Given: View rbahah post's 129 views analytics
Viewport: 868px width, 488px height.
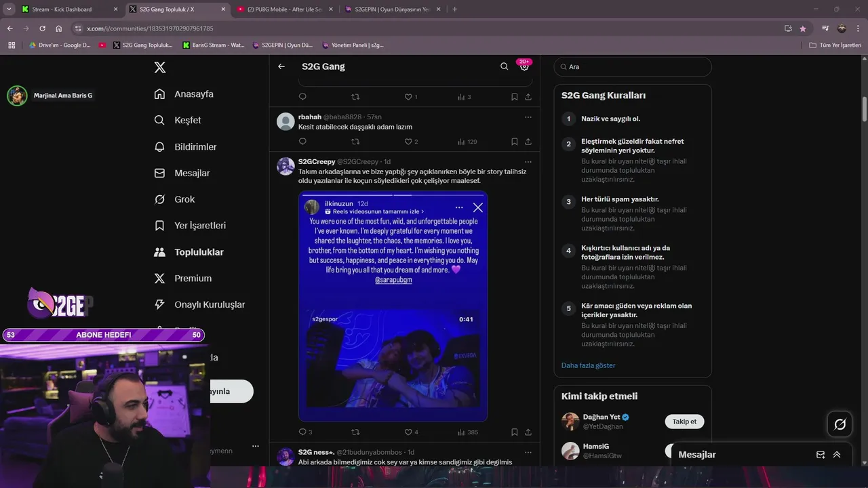Looking at the screenshot, I should click(x=467, y=142).
